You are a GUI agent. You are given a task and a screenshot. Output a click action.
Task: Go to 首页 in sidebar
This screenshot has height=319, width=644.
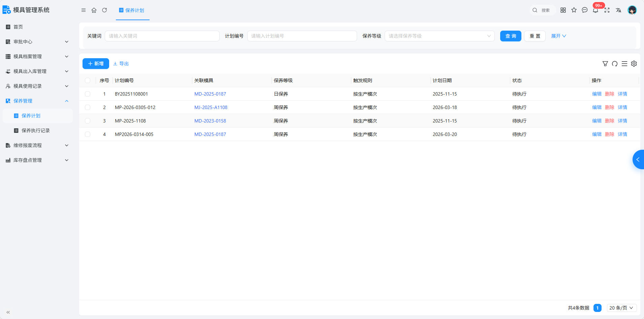tap(37, 27)
